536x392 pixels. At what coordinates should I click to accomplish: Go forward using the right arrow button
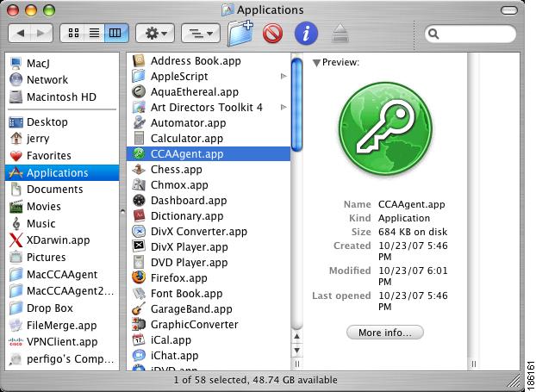[41, 34]
